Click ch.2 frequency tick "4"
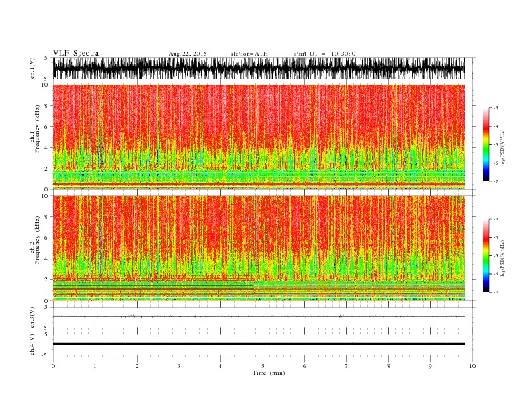 pos(46,259)
